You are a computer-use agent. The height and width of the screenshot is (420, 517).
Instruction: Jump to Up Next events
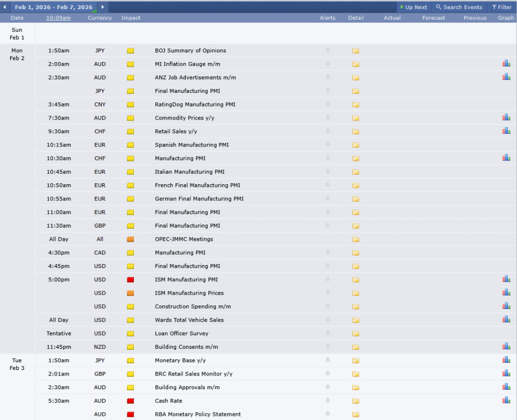(x=413, y=7)
